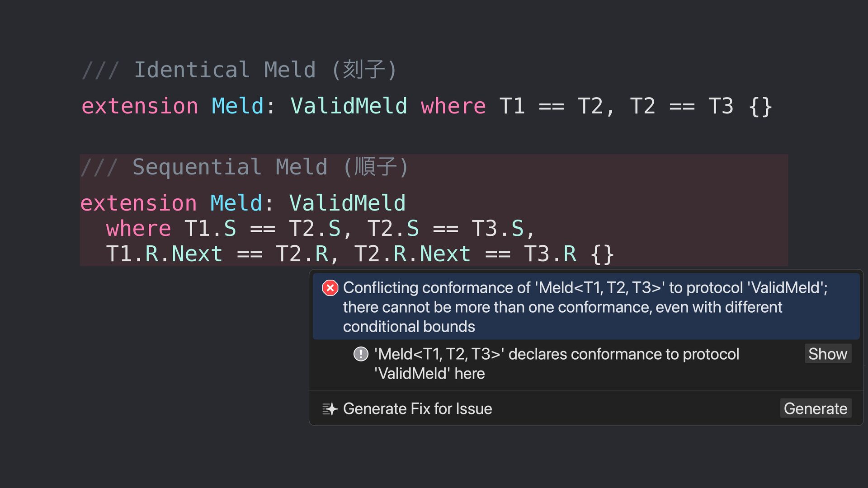The image size is (868, 488).
Task: Click ValidMeld in the highlighted extension
Action: pyautogui.click(x=347, y=203)
